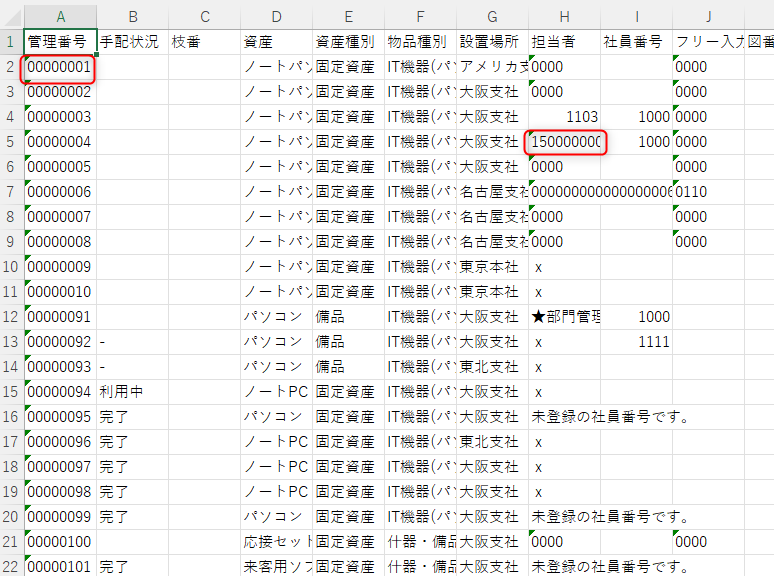Select 来客用ソファ cell in row 22
This screenshot has width=774, height=576.
(x=276, y=567)
